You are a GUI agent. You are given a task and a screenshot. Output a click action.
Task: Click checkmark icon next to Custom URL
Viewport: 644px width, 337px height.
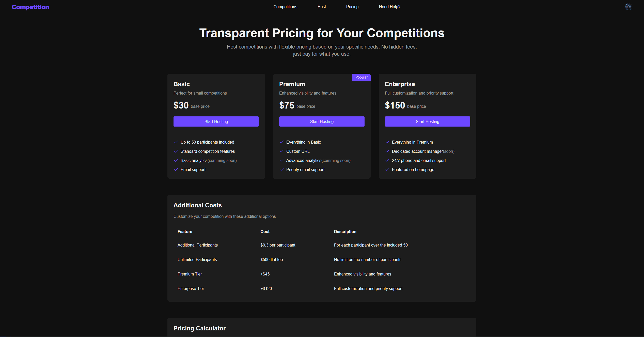(281, 151)
